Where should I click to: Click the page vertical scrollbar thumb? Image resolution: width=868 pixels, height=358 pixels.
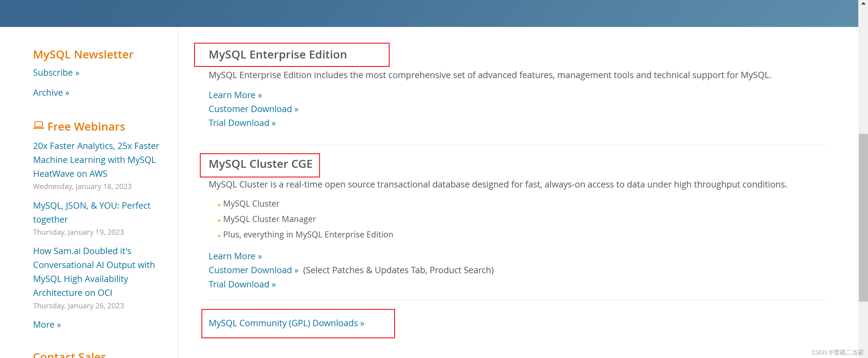(x=863, y=217)
